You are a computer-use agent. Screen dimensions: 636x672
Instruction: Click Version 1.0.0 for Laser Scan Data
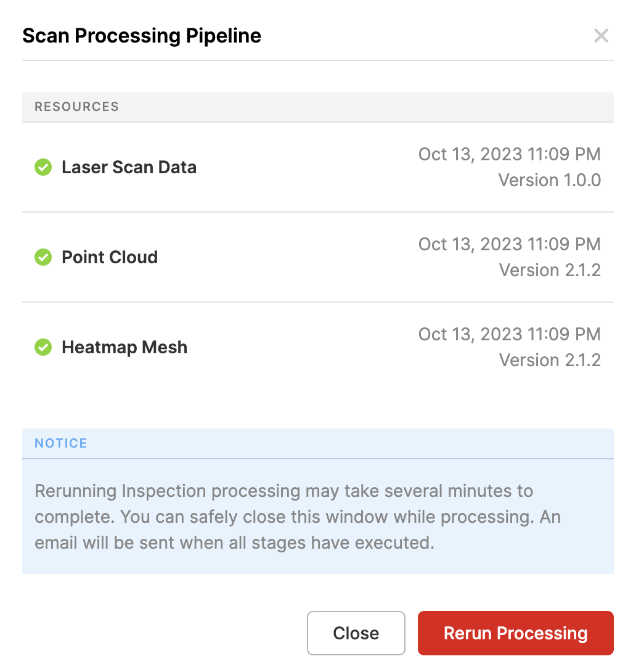549,180
